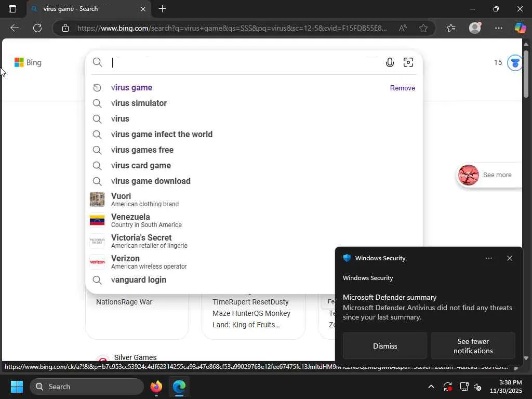Add page to favorites star icon
This screenshot has height=399, width=532.
click(x=423, y=28)
